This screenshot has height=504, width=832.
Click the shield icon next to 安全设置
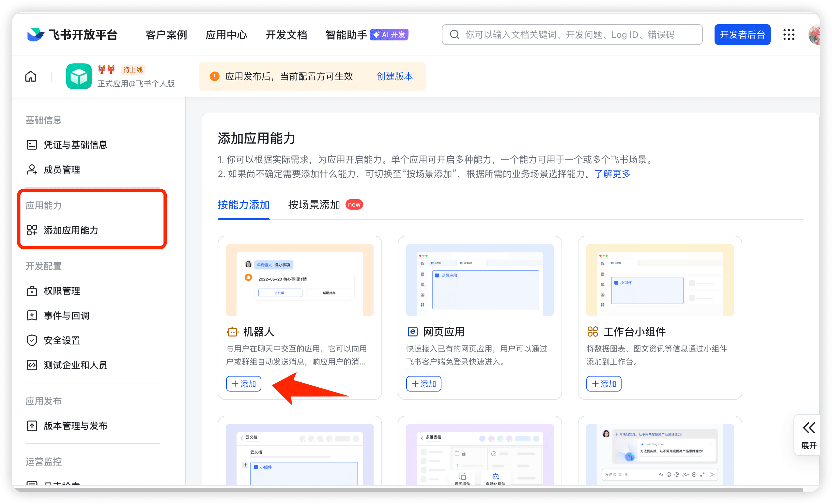pyautogui.click(x=32, y=340)
